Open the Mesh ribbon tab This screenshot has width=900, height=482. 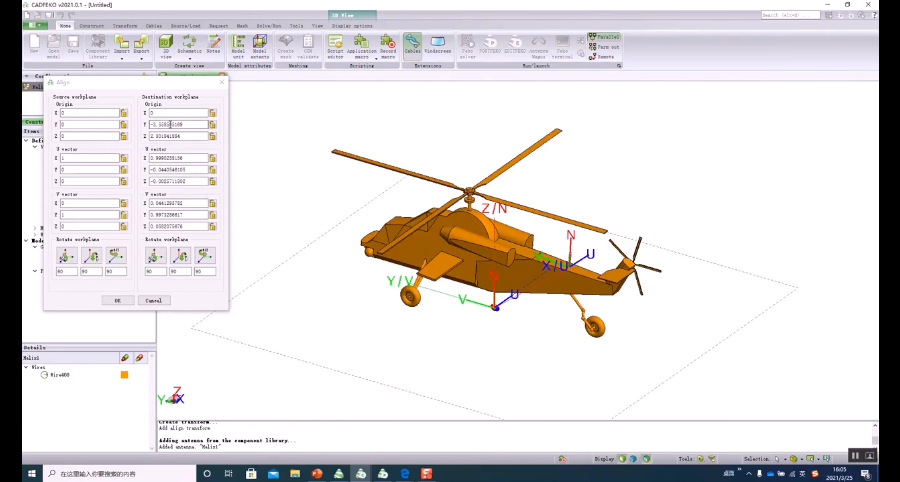242,26
